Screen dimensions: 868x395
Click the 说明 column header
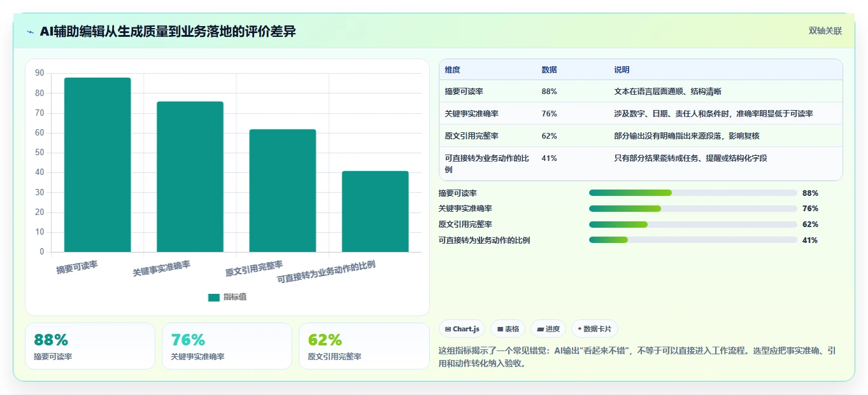tap(622, 70)
